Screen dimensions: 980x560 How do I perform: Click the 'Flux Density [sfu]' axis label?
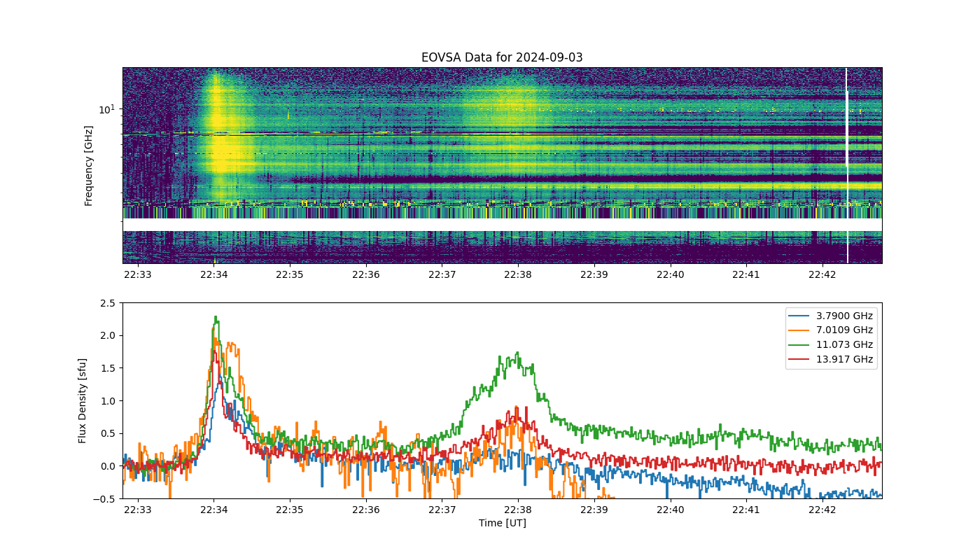coord(83,401)
